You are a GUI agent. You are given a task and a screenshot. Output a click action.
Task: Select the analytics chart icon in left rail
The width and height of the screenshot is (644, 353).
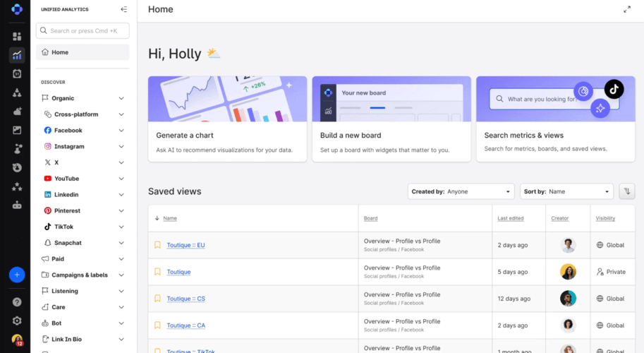coord(17,55)
